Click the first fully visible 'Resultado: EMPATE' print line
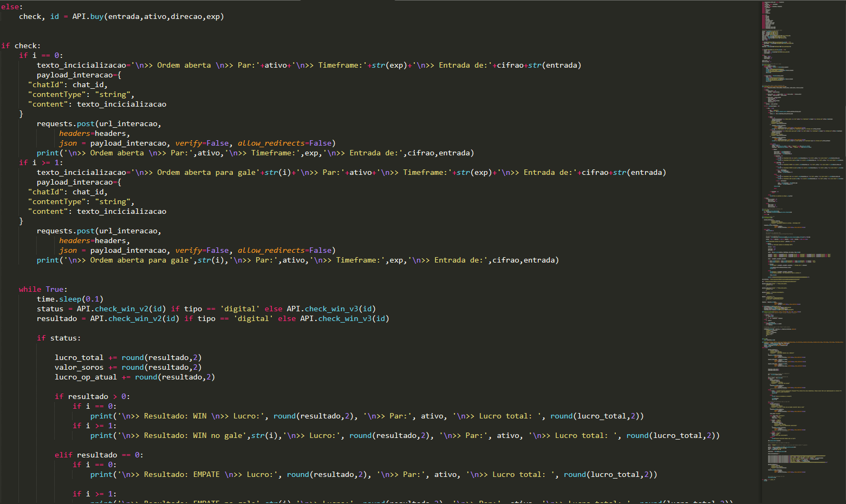This screenshot has height=504, width=846. coord(373,475)
